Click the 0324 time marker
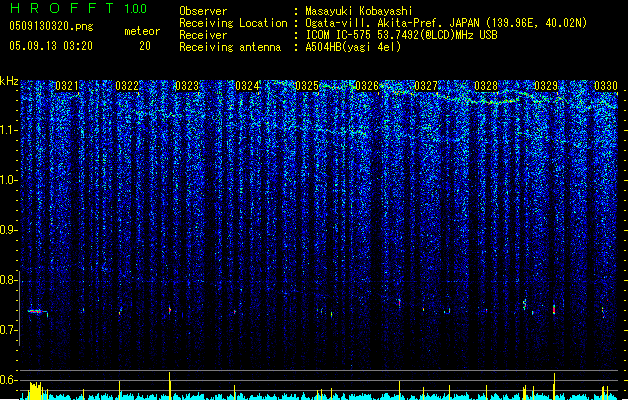Image resolution: width=629 pixels, height=400 pixels. [x=247, y=86]
